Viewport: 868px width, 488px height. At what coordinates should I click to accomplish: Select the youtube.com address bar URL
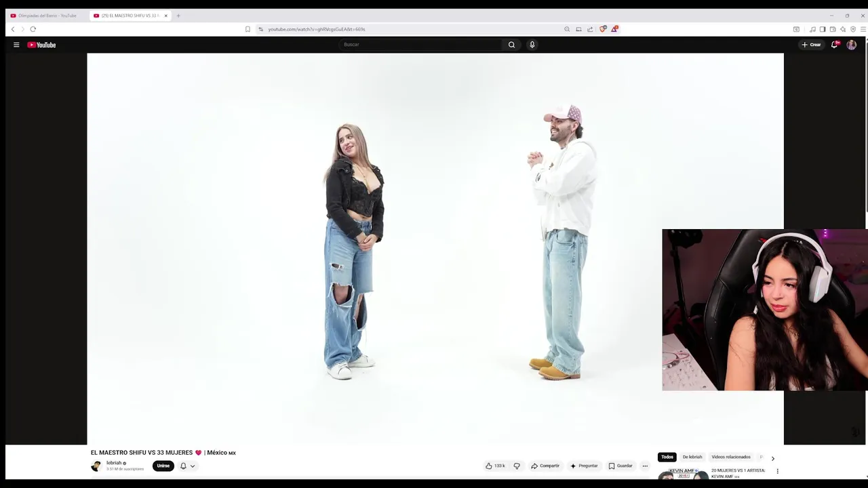pyautogui.click(x=317, y=29)
